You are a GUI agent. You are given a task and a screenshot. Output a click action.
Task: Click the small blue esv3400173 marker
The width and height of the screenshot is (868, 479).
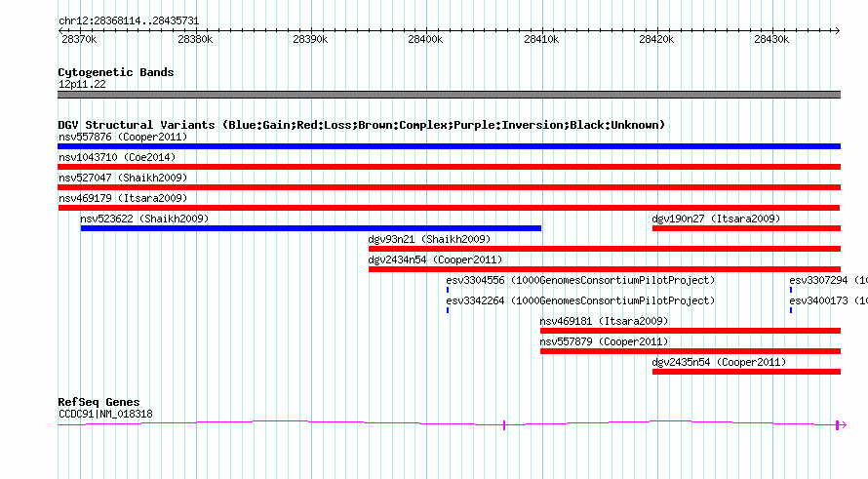pos(791,310)
